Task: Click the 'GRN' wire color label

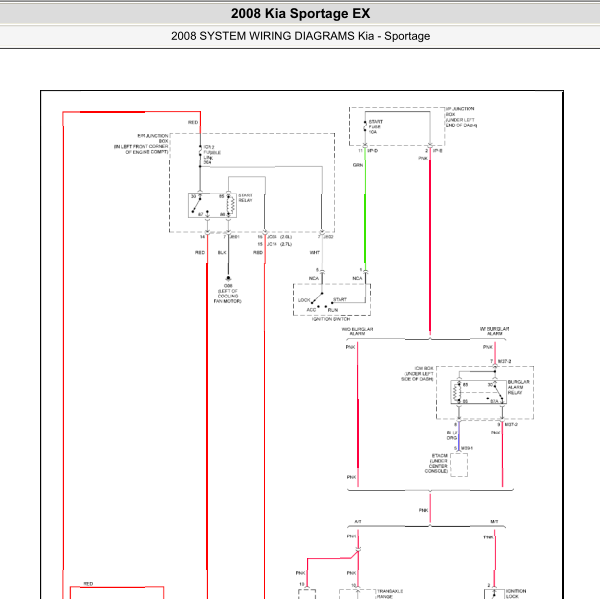Action: [358, 165]
